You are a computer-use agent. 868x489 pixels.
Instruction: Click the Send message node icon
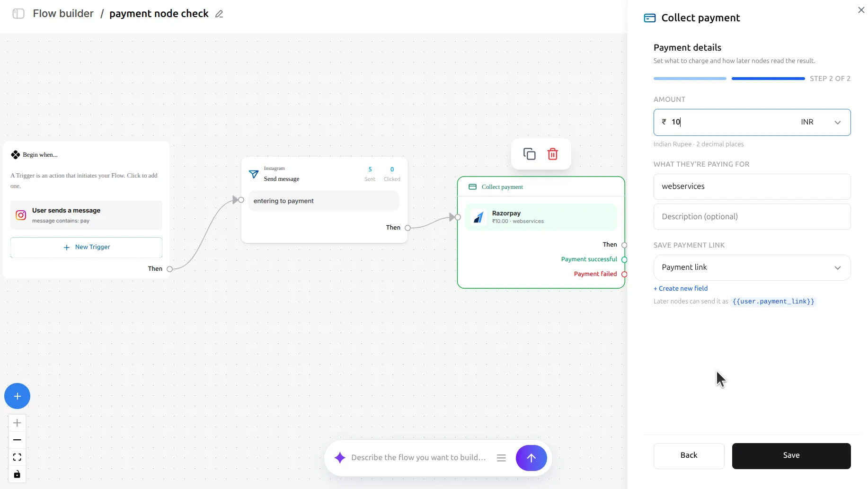pos(254,174)
